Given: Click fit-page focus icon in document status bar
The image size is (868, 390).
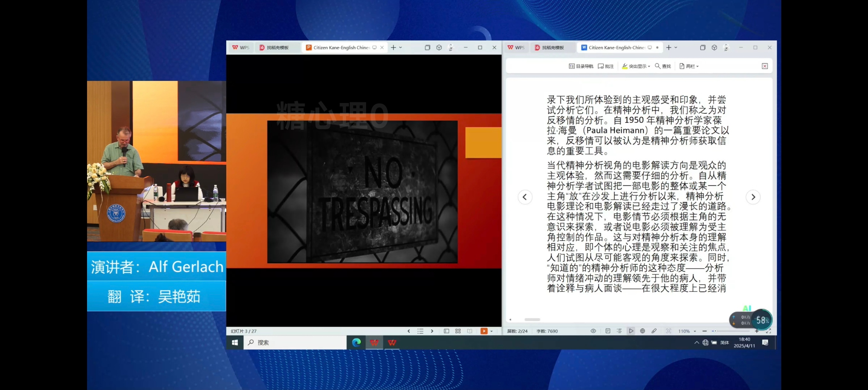Looking at the screenshot, I should pos(669,331).
